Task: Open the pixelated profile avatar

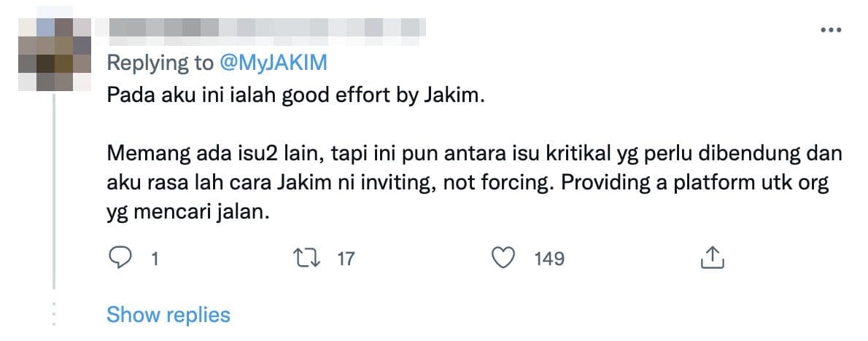Action: [x=54, y=54]
